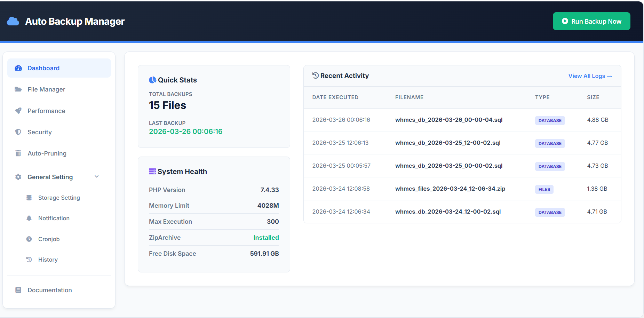Screen dimensions: 644x318
Task: Click the cloud logo icon in header
Action: click(x=13, y=22)
